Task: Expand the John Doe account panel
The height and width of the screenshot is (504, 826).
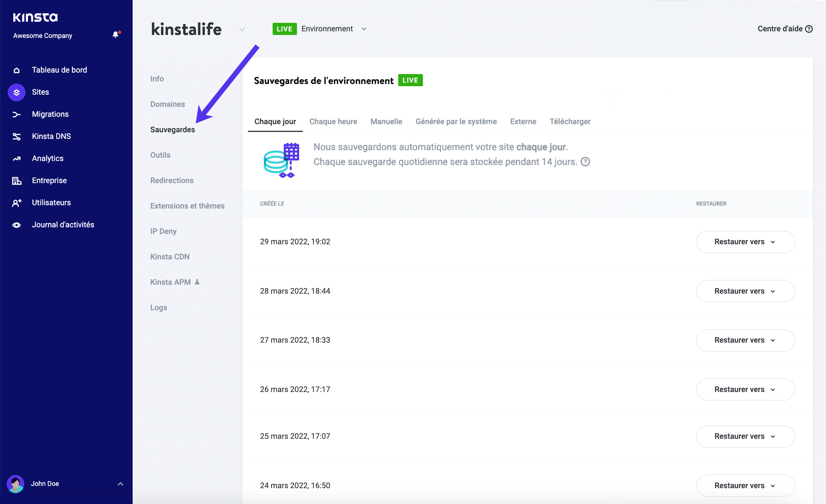Action: click(x=120, y=483)
